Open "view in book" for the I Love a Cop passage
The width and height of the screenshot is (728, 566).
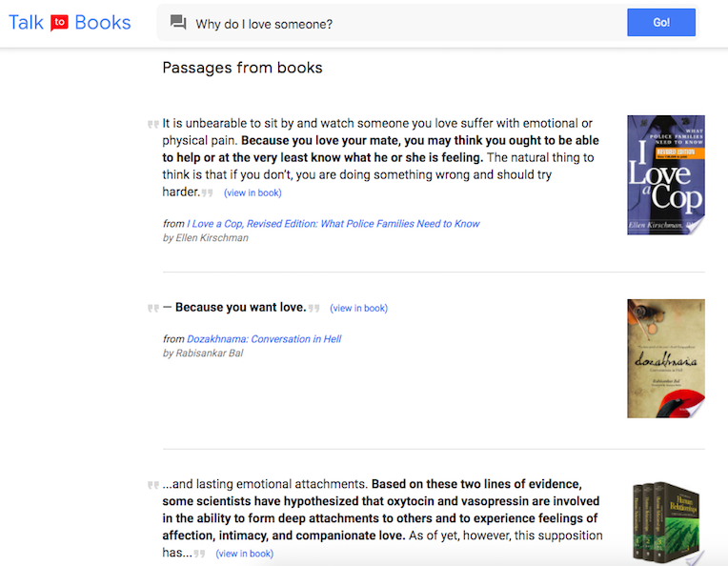pyautogui.click(x=253, y=193)
